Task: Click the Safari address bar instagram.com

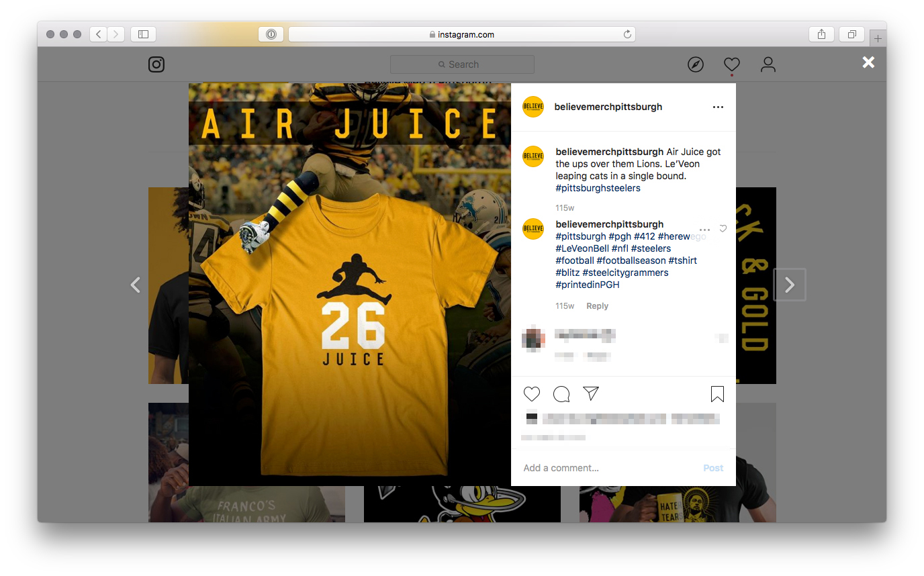Action: (462, 34)
